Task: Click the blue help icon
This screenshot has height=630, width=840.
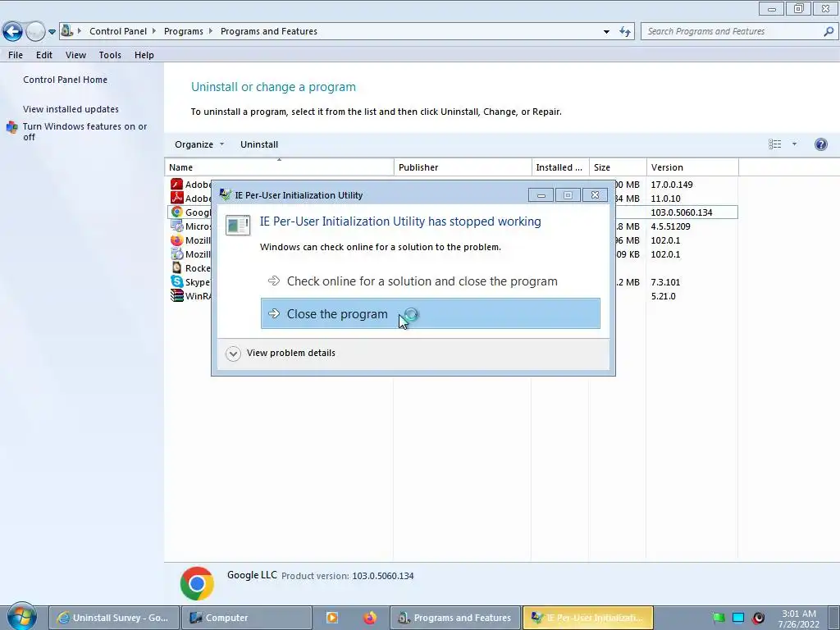Action: coord(820,144)
